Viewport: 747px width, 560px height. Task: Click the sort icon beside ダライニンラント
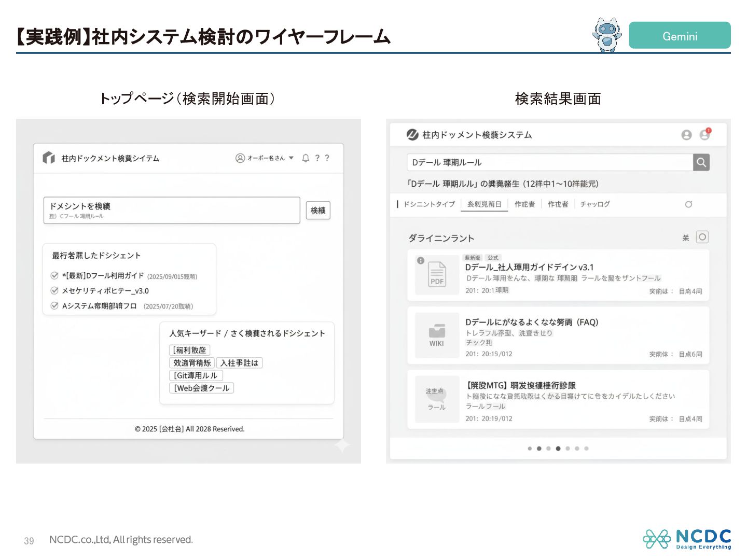click(686, 237)
